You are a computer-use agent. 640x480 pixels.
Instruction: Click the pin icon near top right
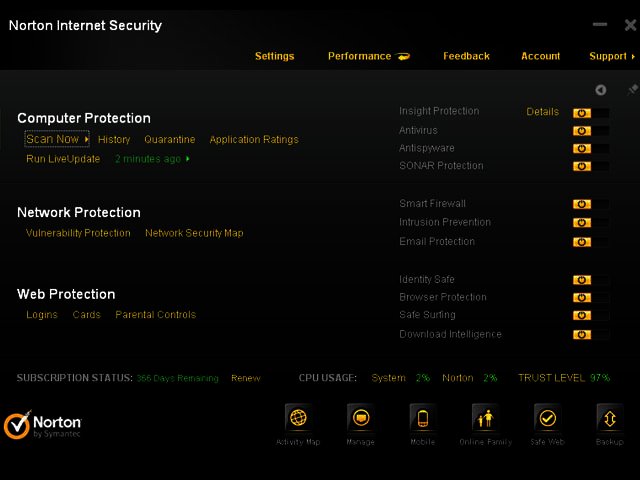click(632, 89)
